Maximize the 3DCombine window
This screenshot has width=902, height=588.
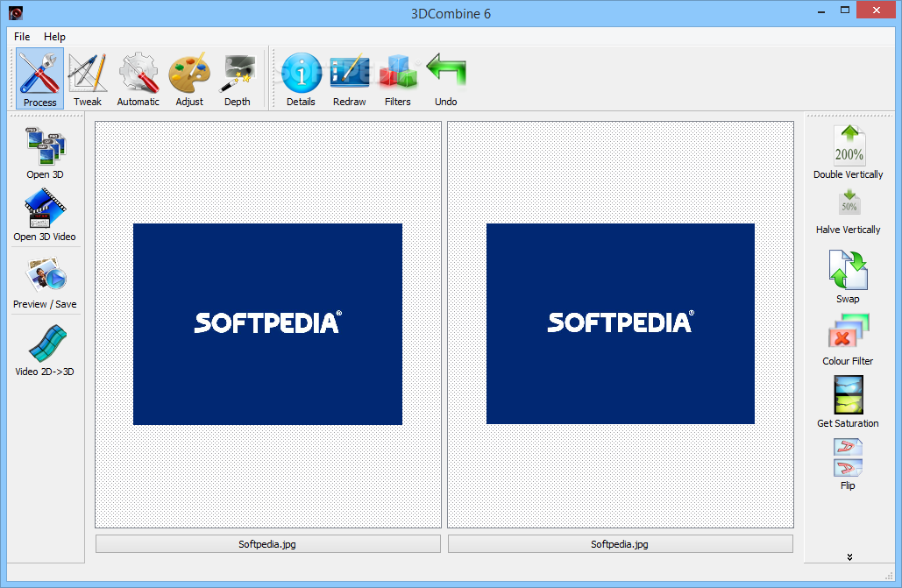click(x=844, y=11)
